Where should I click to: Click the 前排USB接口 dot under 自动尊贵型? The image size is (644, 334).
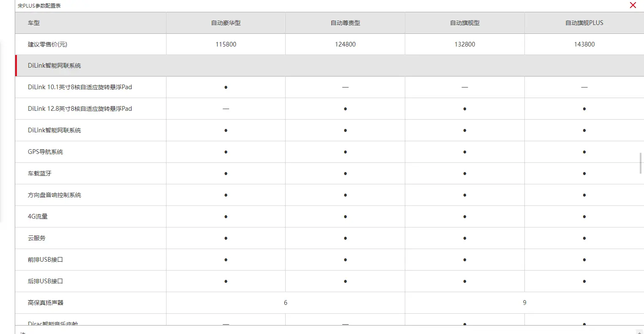click(x=345, y=260)
